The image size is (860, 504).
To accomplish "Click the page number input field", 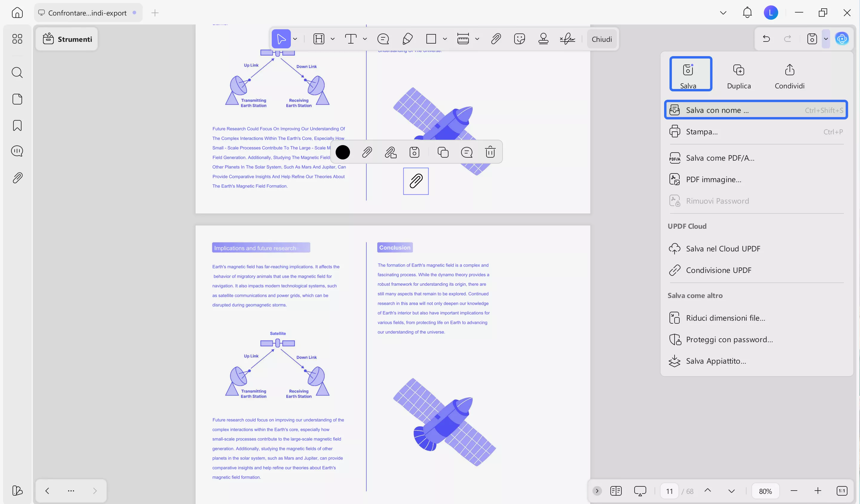I will [x=669, y=491].
